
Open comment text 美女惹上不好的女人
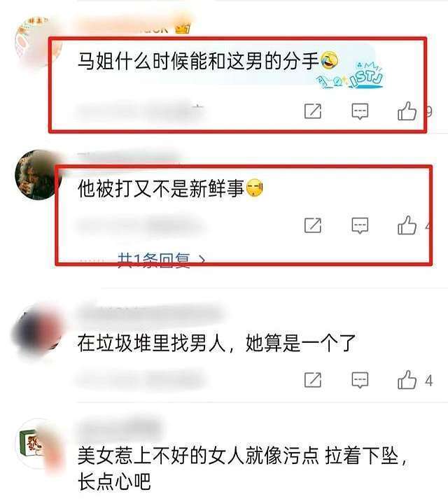[x=242, y=469]
